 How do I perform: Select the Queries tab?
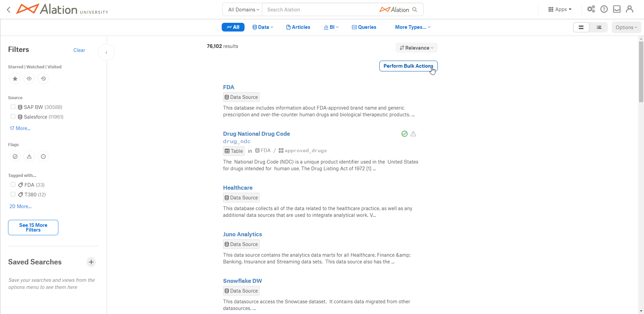[364, 27]
